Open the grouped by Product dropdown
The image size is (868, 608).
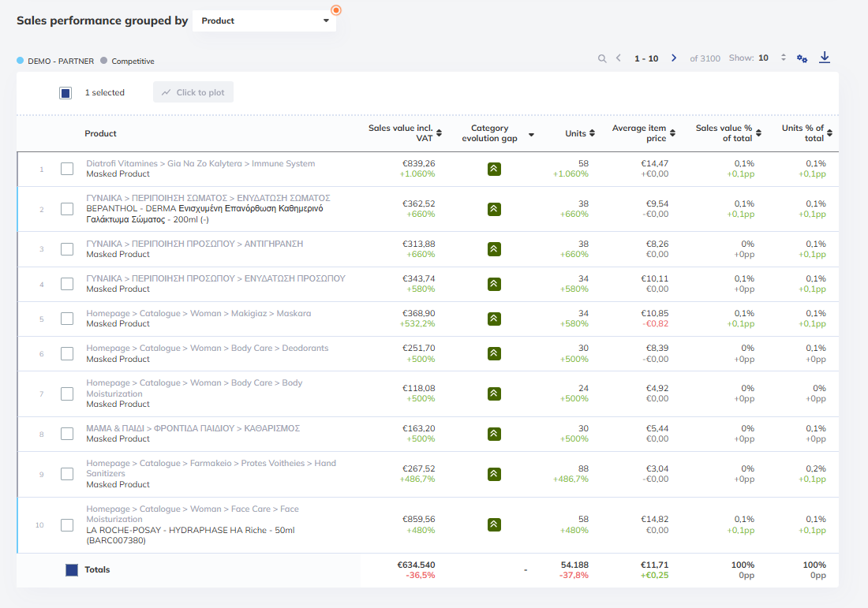point(264,21)
